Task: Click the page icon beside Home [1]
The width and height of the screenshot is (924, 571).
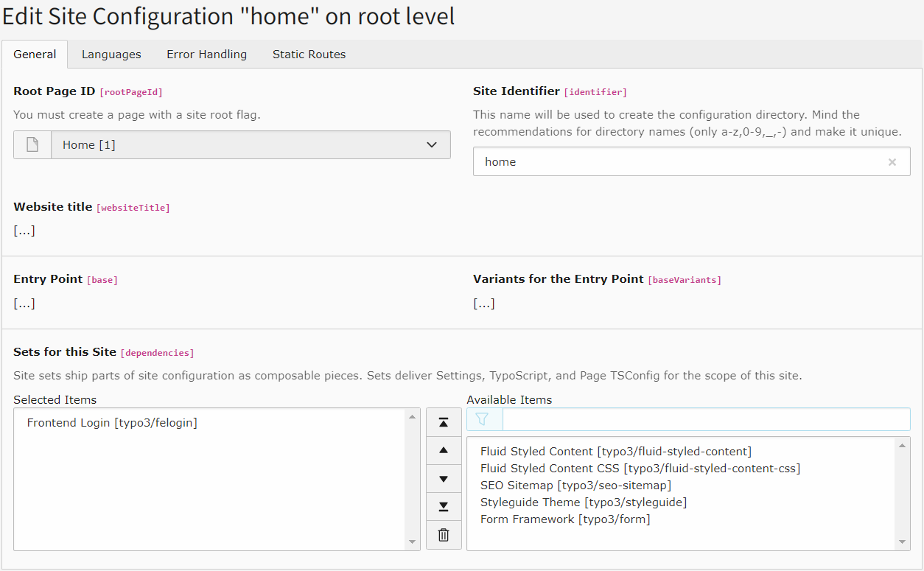Action: pyautogui.click(x=32, y=145)
